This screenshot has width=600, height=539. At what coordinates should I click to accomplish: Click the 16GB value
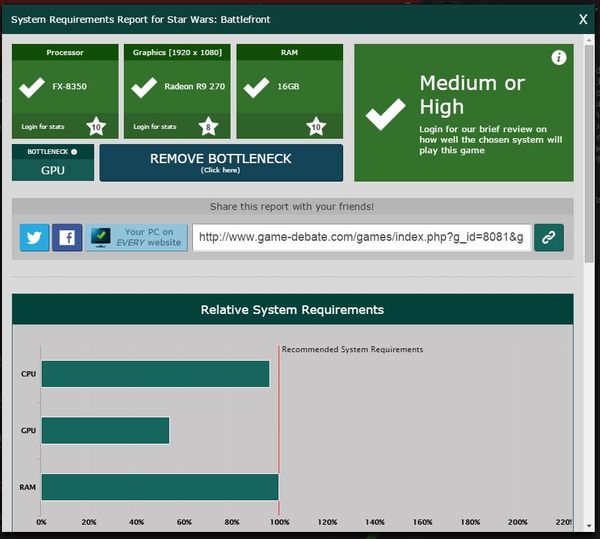point(289,86)
